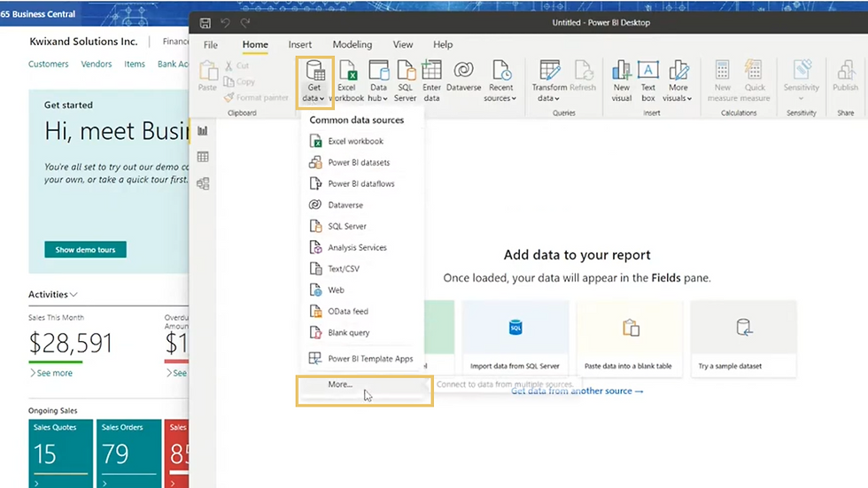Open the Data hub ribbon dropdown
The height and width of the screenshot is (488, 868).
tap(378, 81)
